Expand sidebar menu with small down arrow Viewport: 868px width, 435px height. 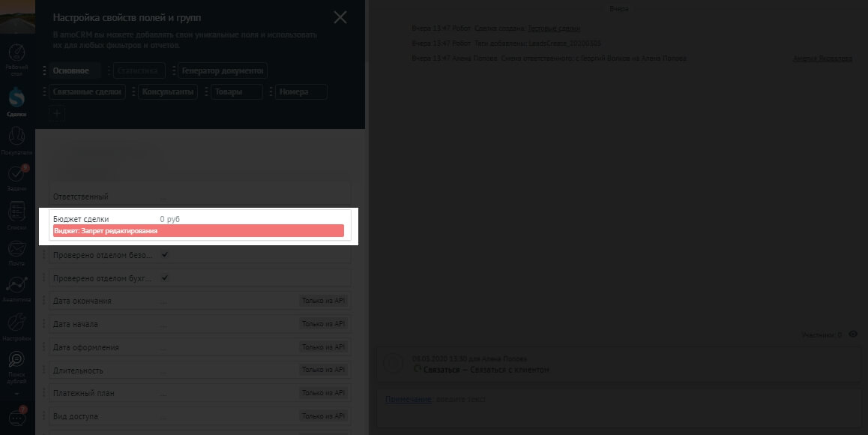(16, 393)
